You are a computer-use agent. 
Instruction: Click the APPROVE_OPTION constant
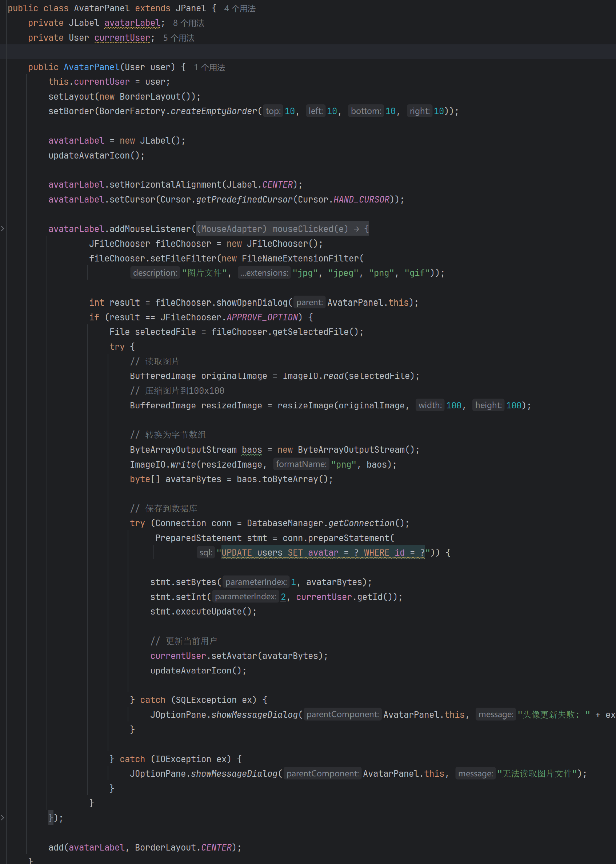(x=262, y=317)
